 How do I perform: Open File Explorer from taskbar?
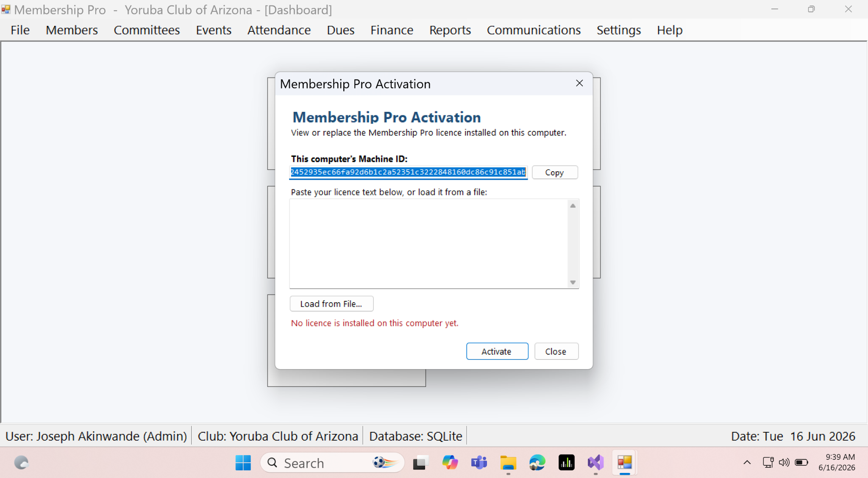pos(508,463)
